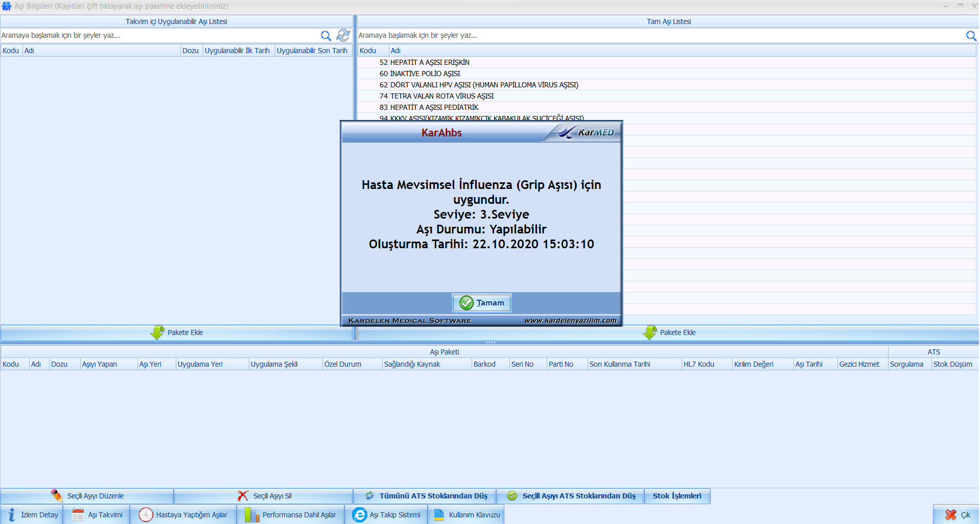Screen dimensions: 980x524
Task: Open Aşı Takvimi calendar
Action: click(97, 515)
